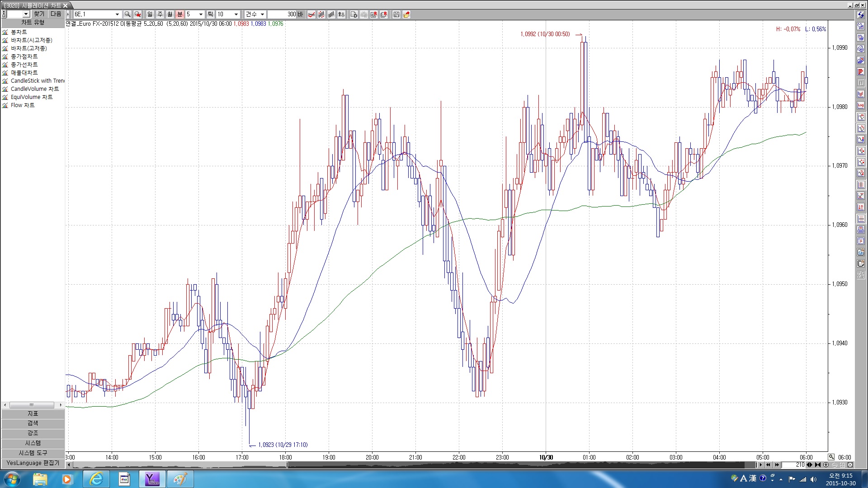The height and width of the screenshot is (488, 868).
Task: Select the 지표 panel tab
Action: pyautogui.click(x=33, y=414)
